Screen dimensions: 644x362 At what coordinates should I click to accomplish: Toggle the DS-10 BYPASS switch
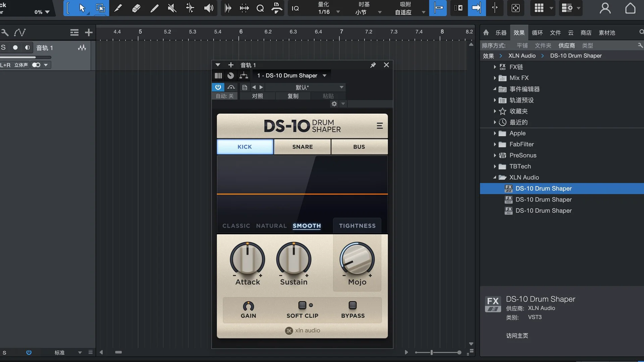click(353, 305)
